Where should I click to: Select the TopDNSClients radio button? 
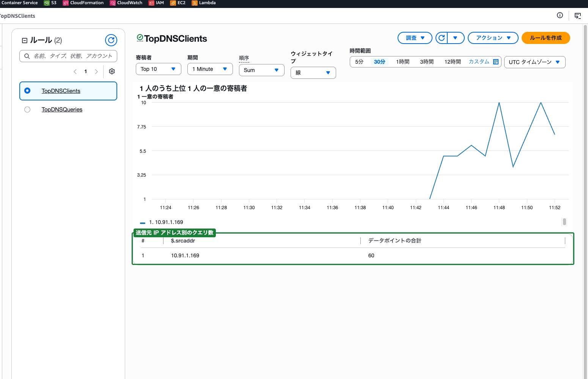point(27,91)
